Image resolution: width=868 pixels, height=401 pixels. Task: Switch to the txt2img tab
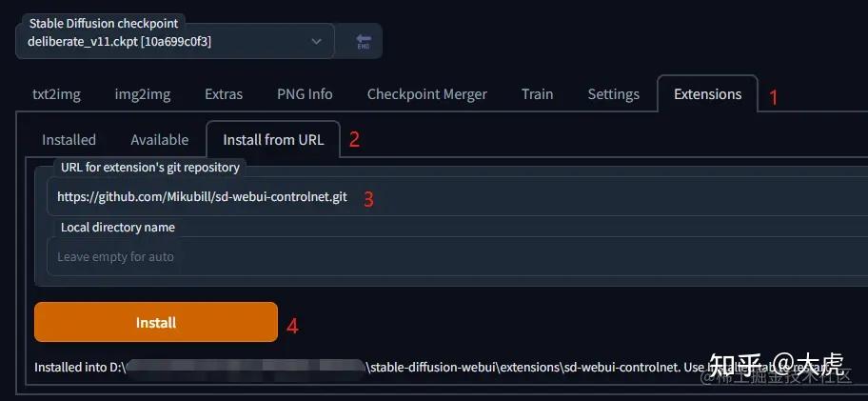coord(55,94)
